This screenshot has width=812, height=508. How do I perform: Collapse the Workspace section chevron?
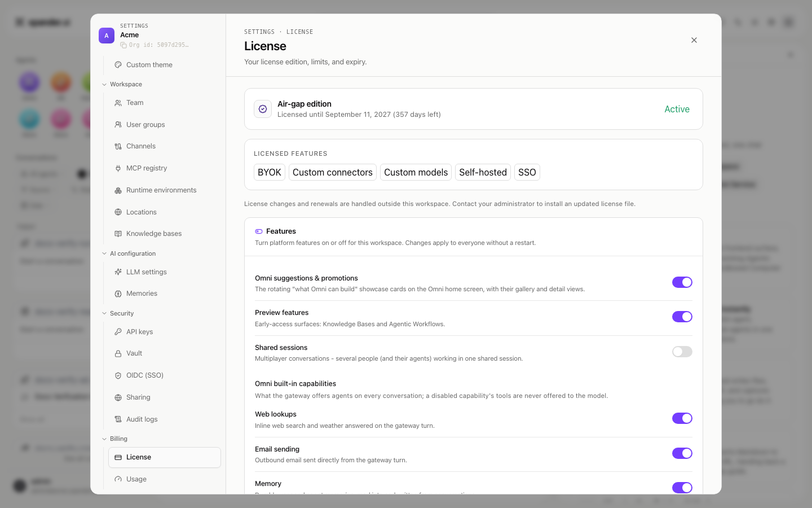[x=104, y=85]
